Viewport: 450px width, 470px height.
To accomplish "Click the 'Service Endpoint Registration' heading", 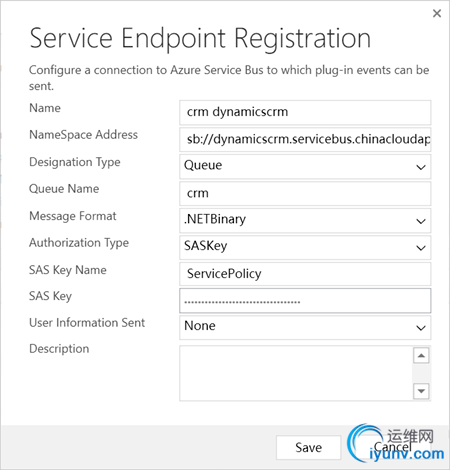I will pyautogui.click(x=200, y=39).
